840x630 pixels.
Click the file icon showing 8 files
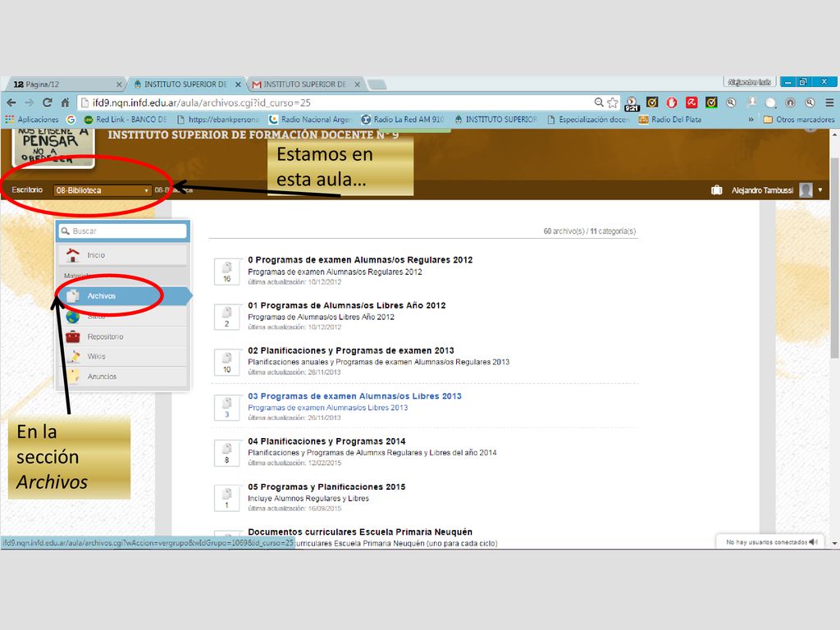pos(226,453)
